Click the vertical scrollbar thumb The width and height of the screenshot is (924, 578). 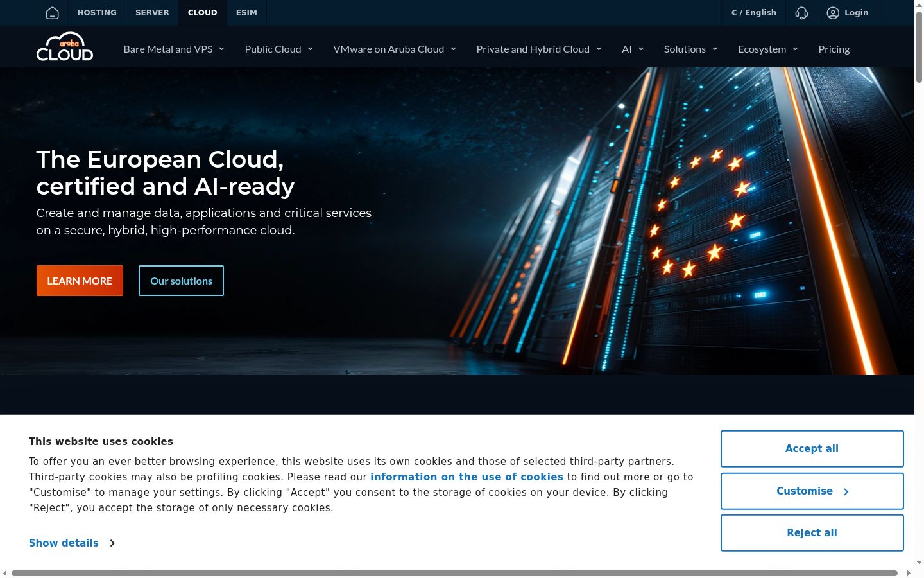pos(919,47)
